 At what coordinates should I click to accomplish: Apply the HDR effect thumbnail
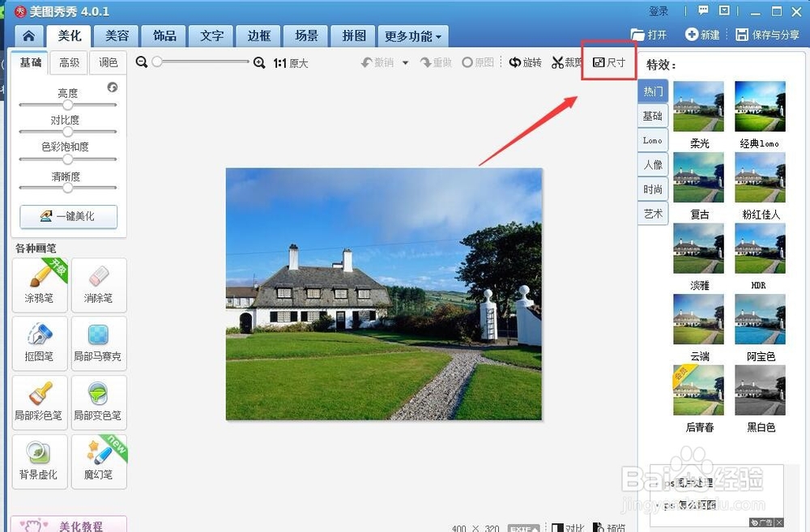(x=760, y=249)
